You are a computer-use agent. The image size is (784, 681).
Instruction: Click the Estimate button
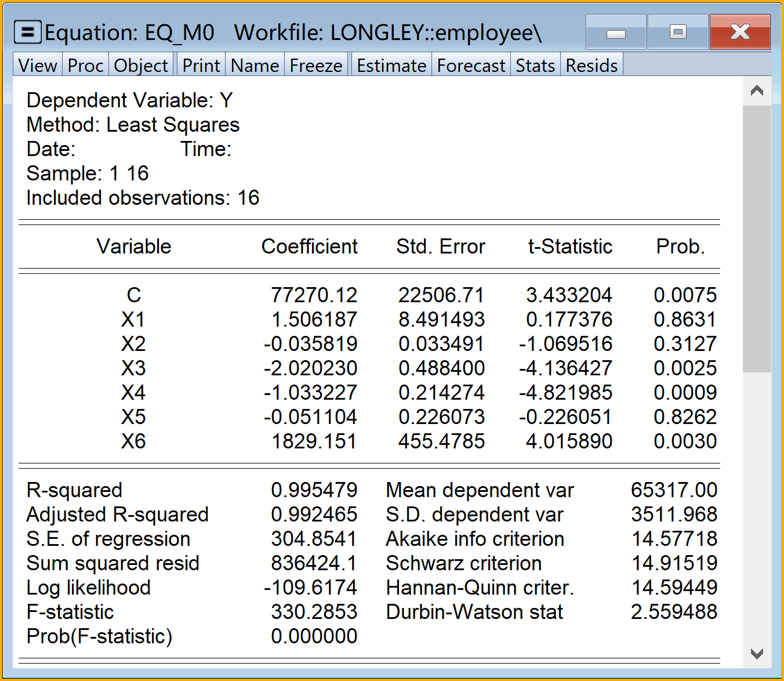point(391,66)
